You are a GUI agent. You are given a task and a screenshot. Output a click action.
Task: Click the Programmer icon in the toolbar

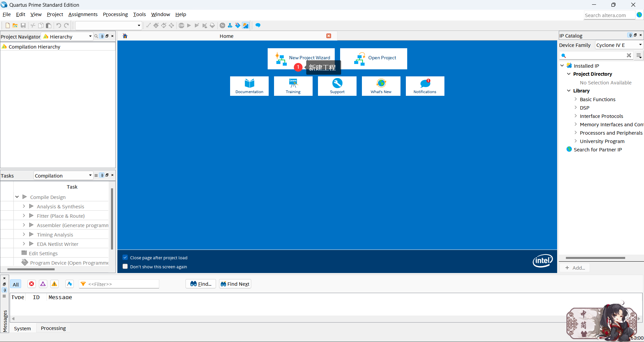coord(238,25)
